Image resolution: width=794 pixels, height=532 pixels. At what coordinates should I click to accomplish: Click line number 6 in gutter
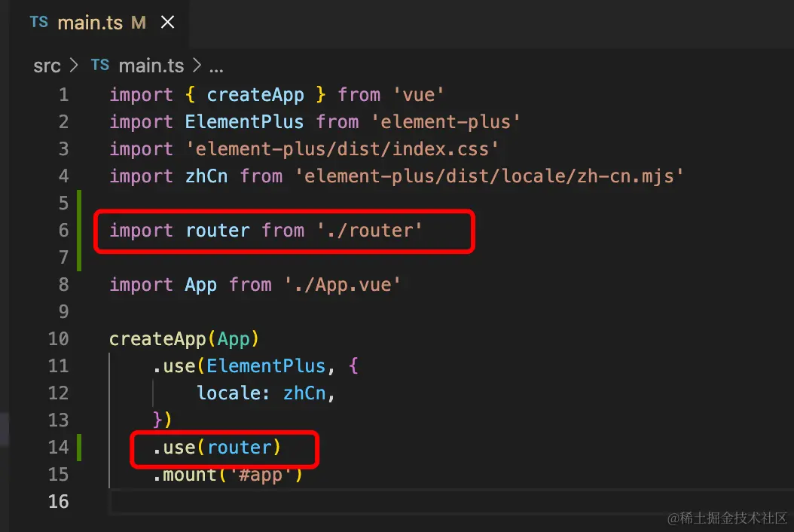click(x=63, y=231)
